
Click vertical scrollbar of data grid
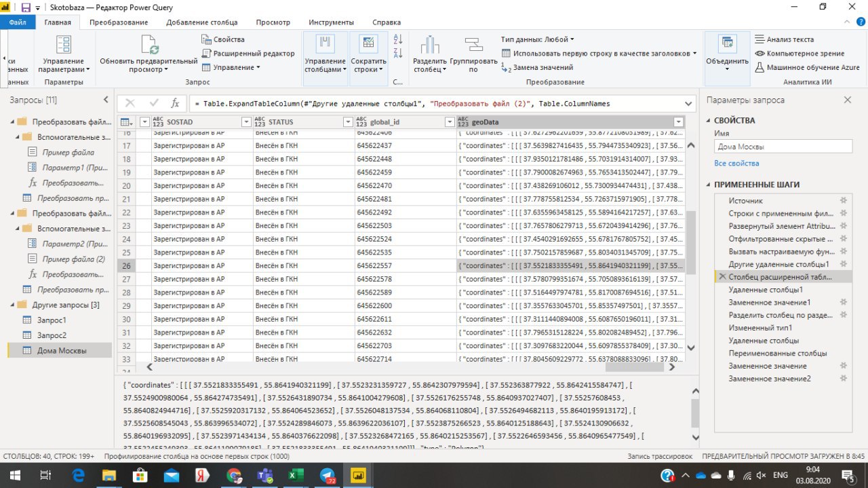[x=690, y=243]
